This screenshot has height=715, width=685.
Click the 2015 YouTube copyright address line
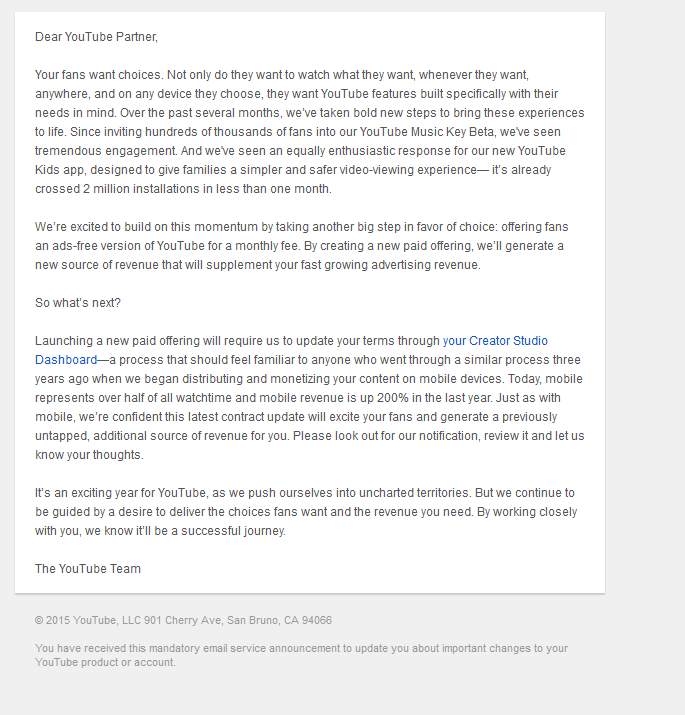[183, 620]
